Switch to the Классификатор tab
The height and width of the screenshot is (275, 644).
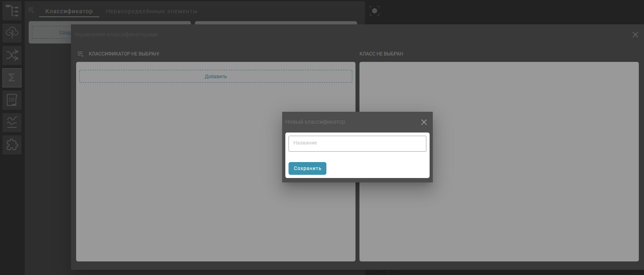pos(69,11)
